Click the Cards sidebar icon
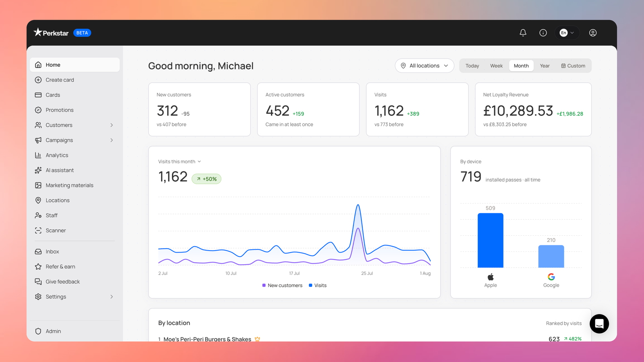Screen dimensions: 644x362 (38, 95)
